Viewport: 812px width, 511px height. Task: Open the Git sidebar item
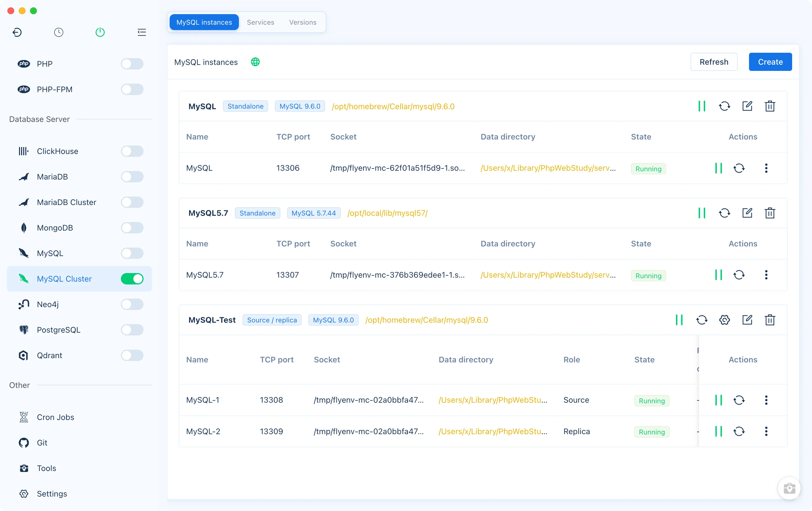[79, 443]
